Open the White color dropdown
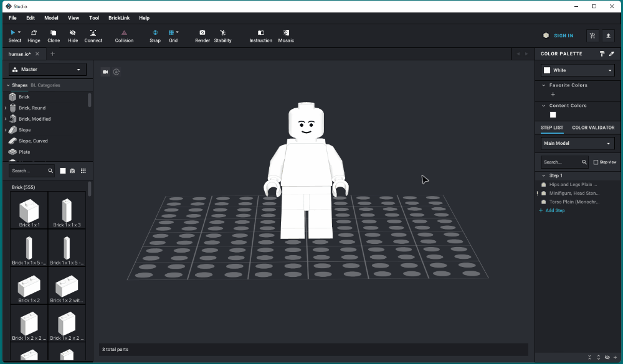Image resolution: width=623 pixels, height=364 pixels. 578,70
